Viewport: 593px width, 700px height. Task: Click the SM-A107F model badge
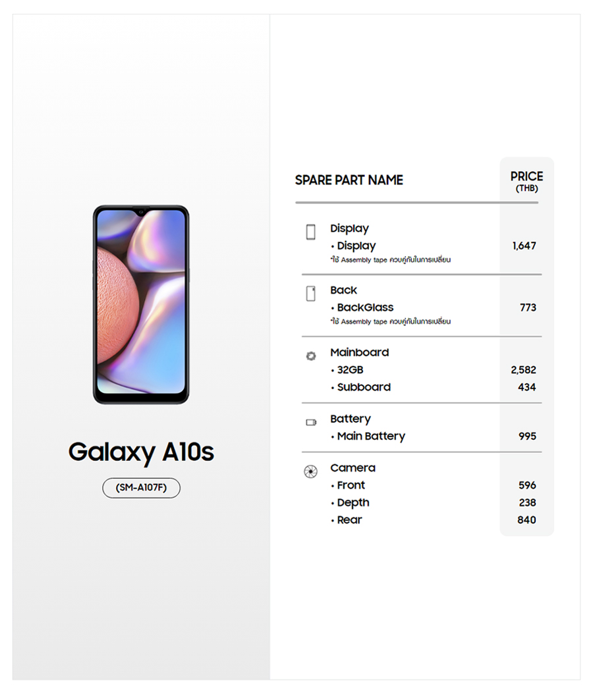[141, 488]
